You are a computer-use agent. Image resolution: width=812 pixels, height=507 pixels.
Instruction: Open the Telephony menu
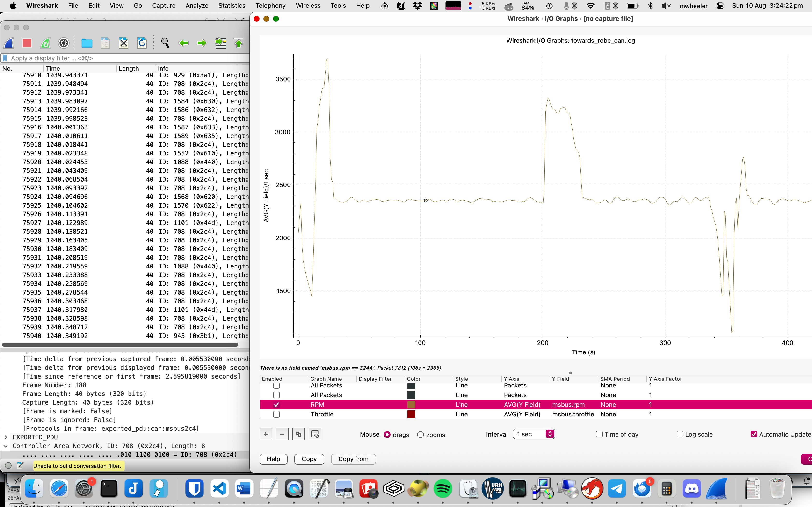point(270,6)
